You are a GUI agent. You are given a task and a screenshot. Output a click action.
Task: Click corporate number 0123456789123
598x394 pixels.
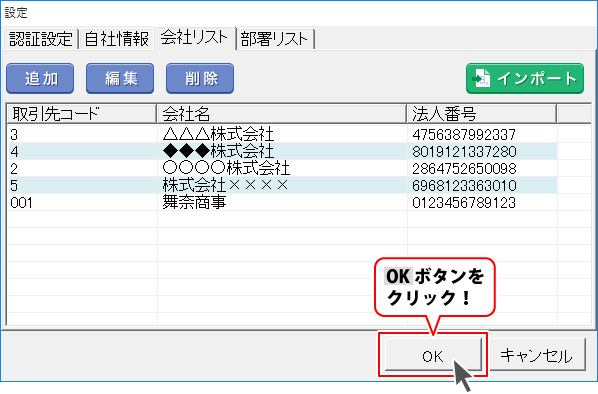pyautogui.click(x=464, y=203)
